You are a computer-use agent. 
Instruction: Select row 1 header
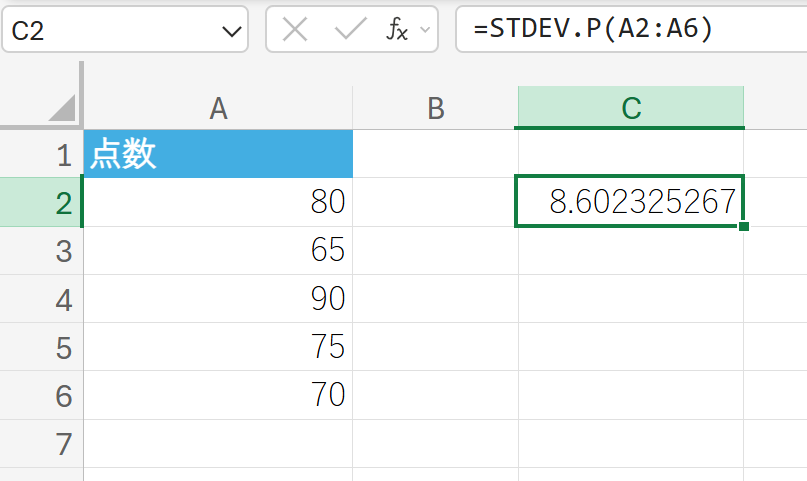point(63,155)
